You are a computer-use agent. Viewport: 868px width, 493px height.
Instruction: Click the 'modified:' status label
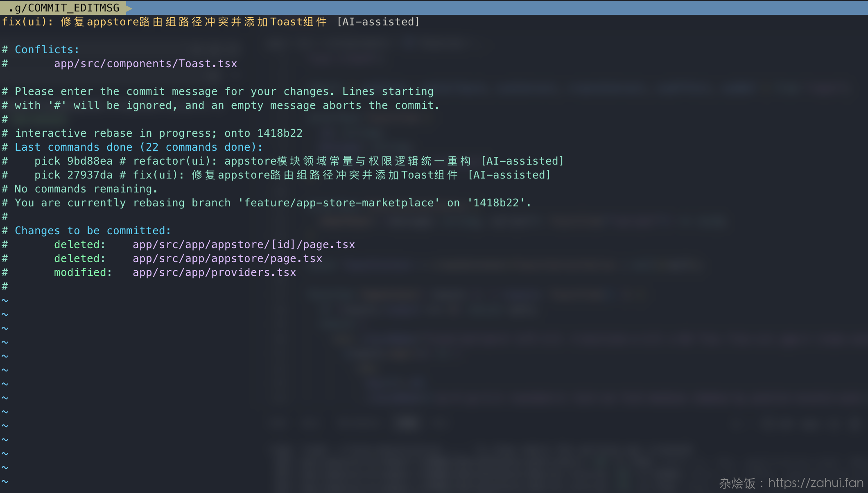(x=83, y=272)
